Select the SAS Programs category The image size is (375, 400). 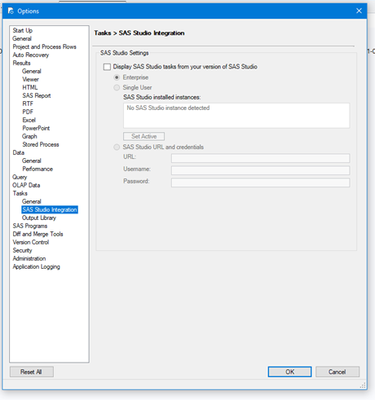[30, 226]
